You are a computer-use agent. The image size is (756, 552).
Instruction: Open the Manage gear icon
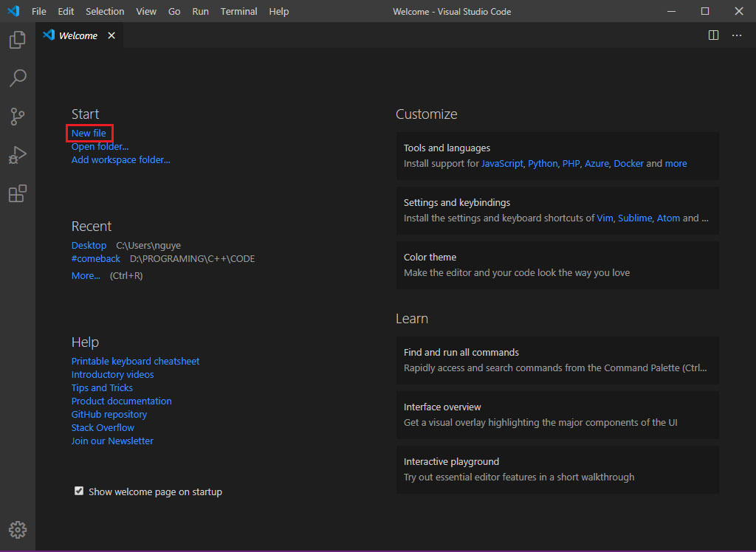(x=17, y=530)
